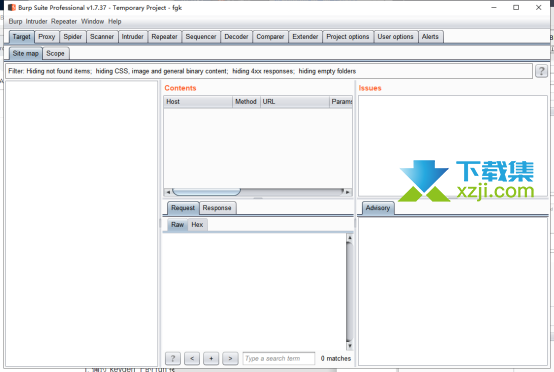Click the search help question mark button

coord(173,358)
